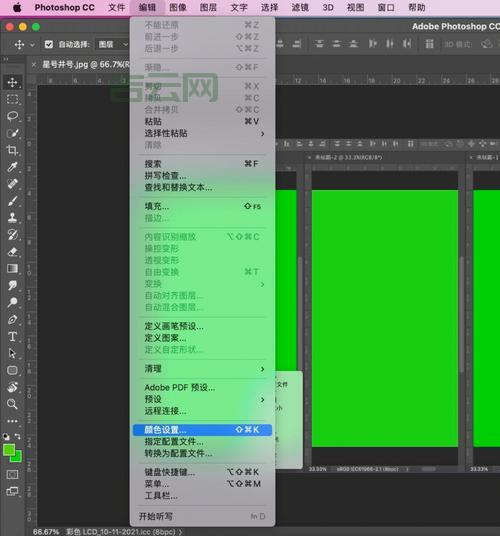
Task: Open the 滤镜 menu
Action: coord(300,8)
